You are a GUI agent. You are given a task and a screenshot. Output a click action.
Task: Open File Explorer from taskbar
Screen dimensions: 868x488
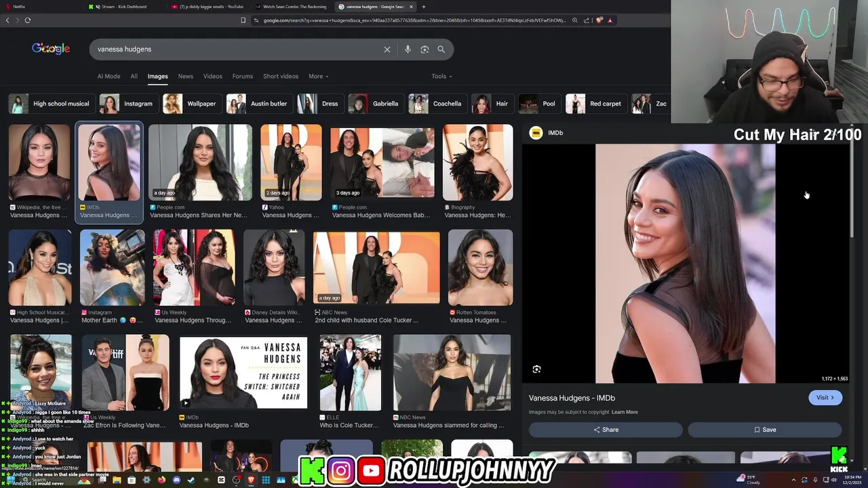click(x=117, y=480)
